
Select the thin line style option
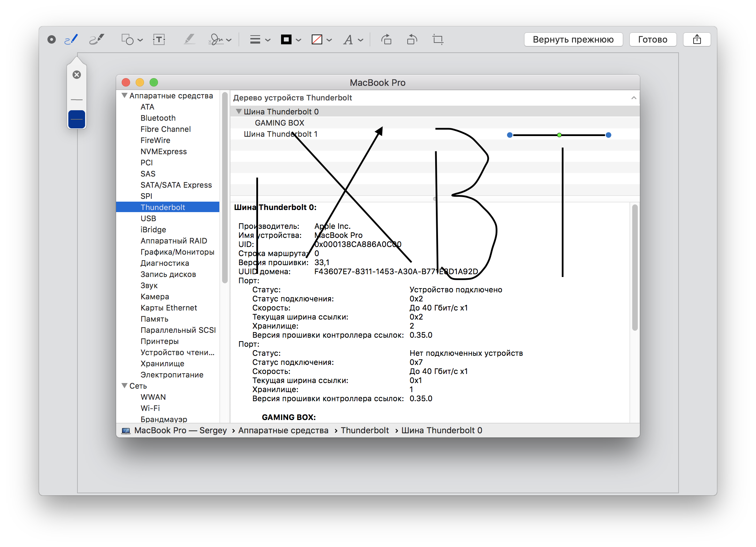tap(77, 100)
